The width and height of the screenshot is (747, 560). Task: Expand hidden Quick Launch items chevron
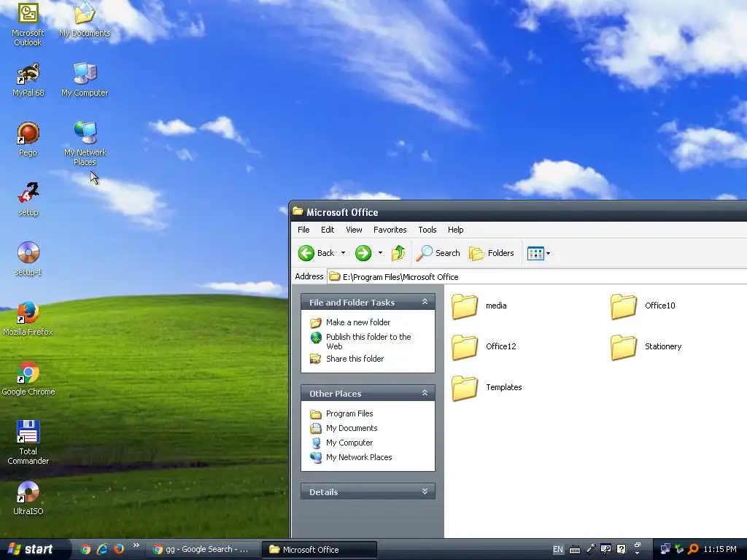136,545
